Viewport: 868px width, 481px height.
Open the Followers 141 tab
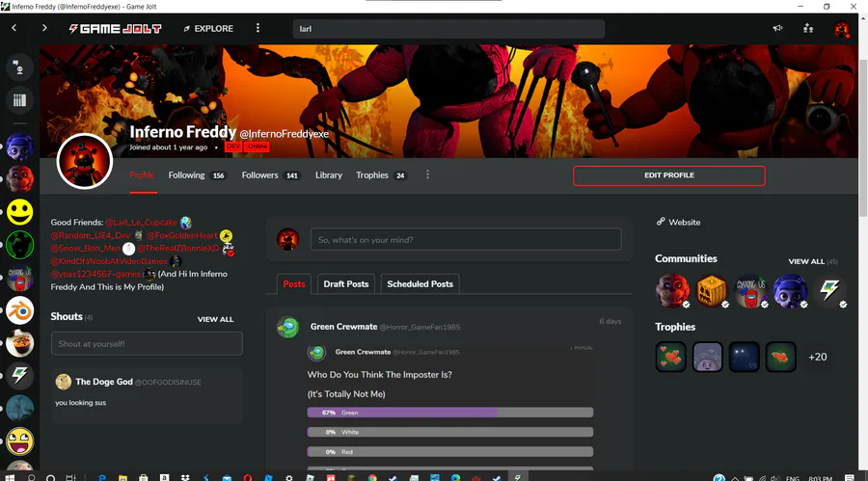270,174
